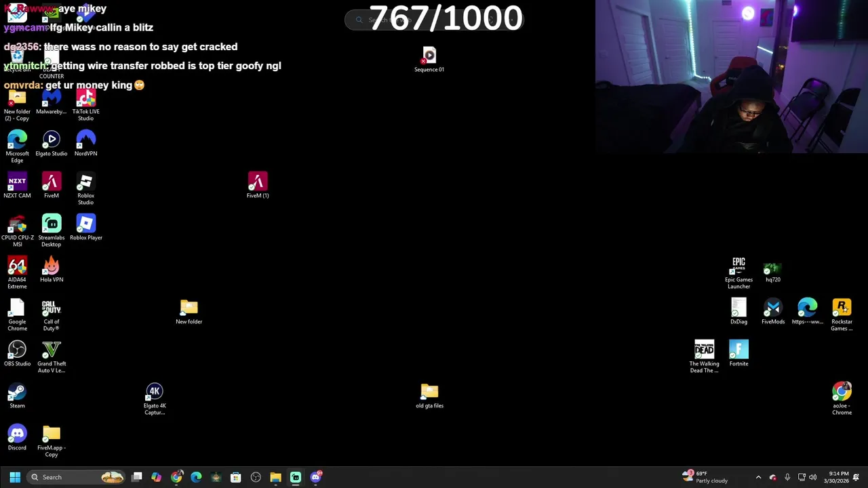The width and height of the screenshot is (868, 488).
Task: Select the Hola VPN desktop icon
Action: [x=52, y=270]
